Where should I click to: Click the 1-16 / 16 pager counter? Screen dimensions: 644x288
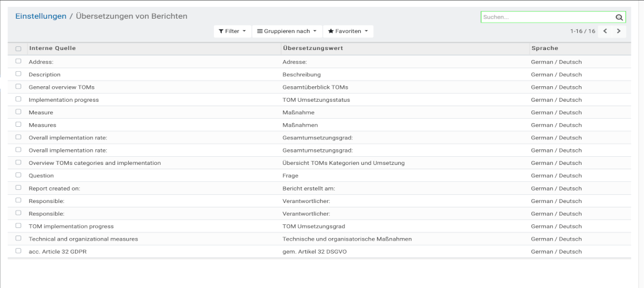coord(582,31)
